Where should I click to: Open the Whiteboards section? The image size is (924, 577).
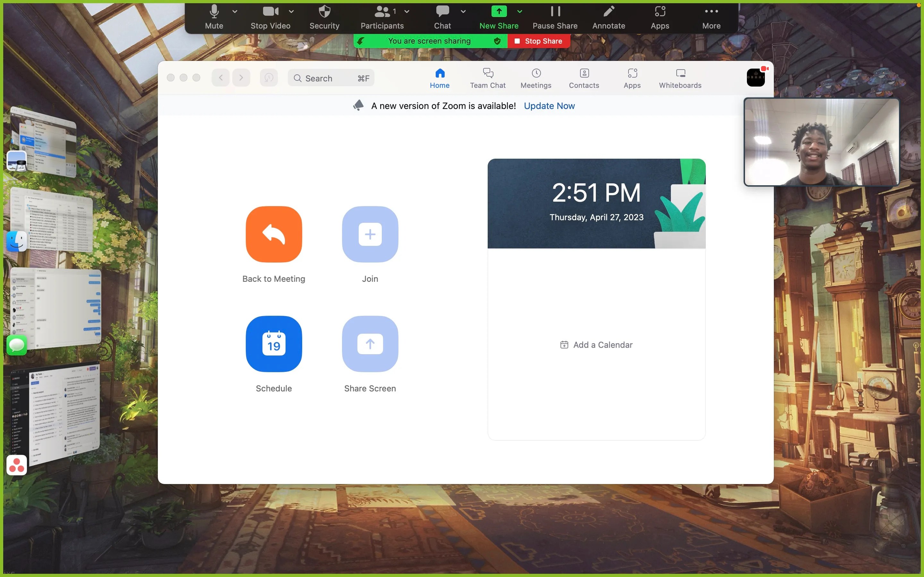(680, 78)
